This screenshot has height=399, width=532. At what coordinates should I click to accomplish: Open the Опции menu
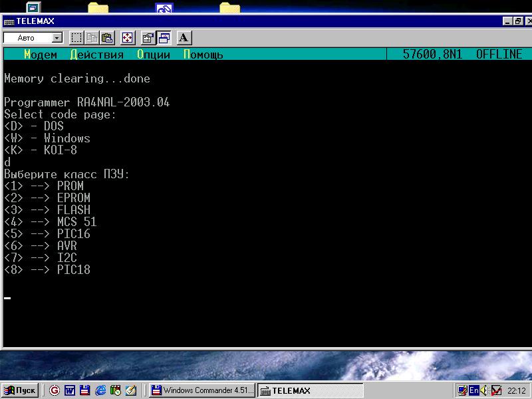[x=154, y=55]
